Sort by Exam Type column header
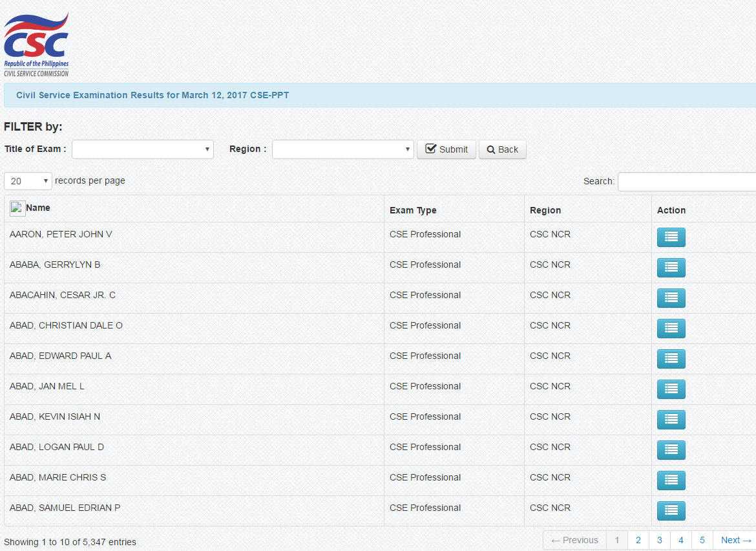The width and height of the screenshot is (756, 551). pos(413,210)
